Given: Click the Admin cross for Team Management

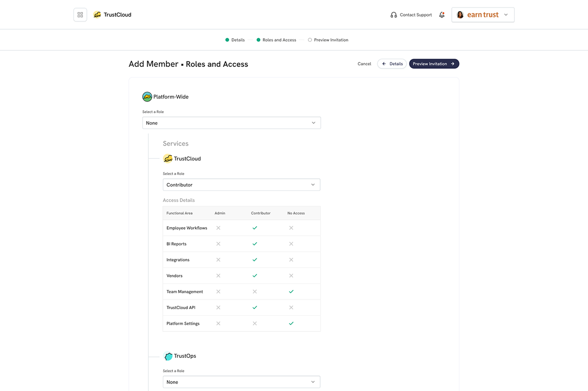Looking at the screenshot, I should [218, 291].
